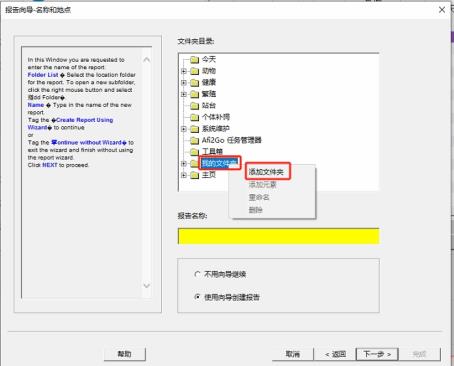Click the yellow 报告名称 input field

[278, 236]
